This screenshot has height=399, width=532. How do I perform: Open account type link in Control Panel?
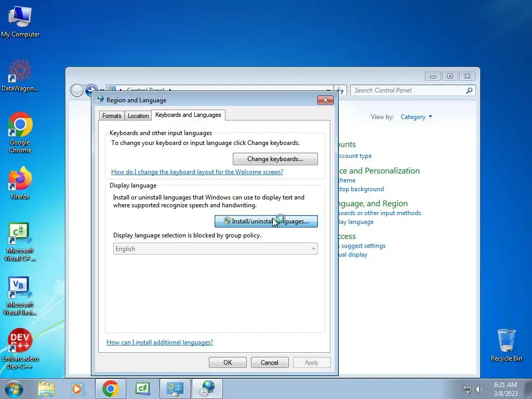tap(355, 156)
